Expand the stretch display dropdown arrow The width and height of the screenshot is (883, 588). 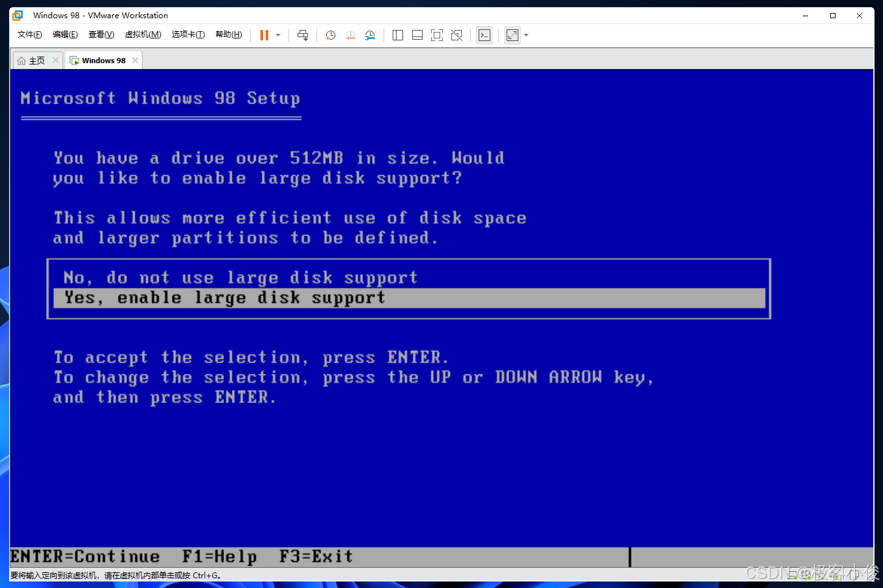[526, 35]
